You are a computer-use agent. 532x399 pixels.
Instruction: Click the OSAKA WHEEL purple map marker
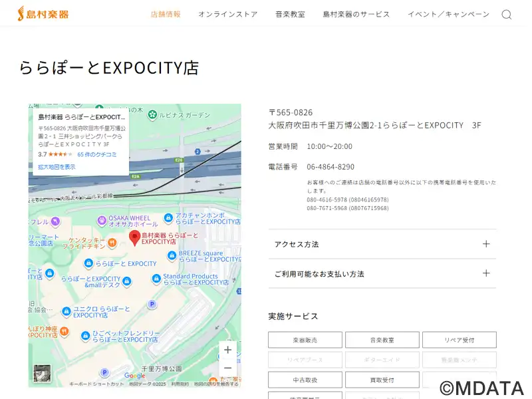(x=101, y=221)
